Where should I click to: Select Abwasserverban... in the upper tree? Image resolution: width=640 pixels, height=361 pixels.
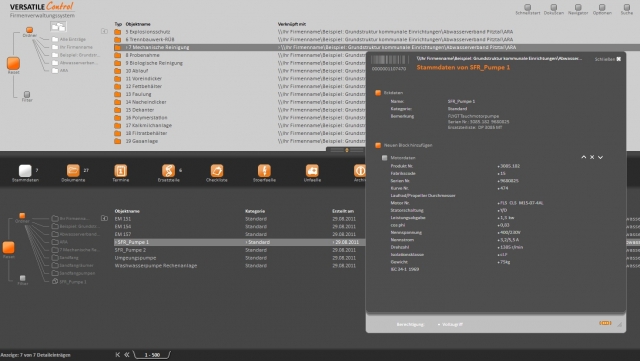click(x=79, y=62)
